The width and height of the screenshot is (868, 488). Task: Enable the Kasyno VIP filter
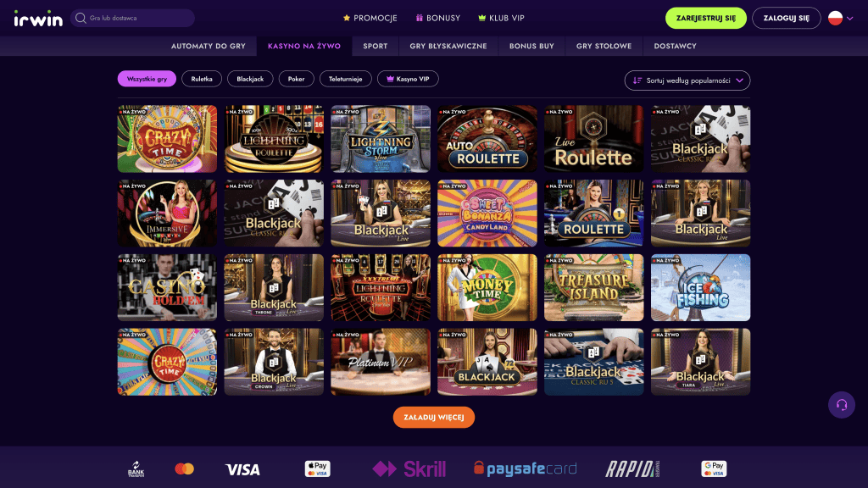click(x=408, y=79)
